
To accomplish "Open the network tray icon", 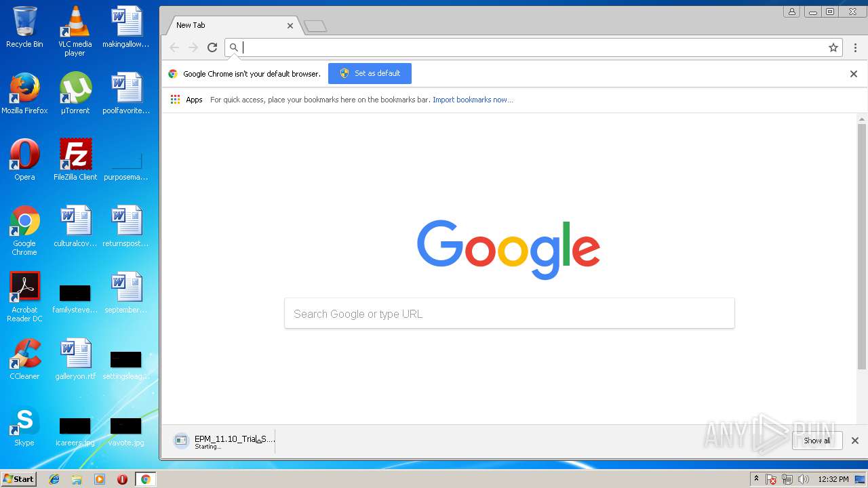I will point(787,479).
